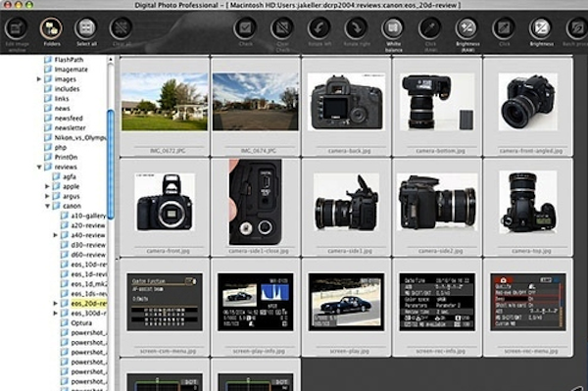The width and height of the screenshot is (588, 391).
Task: Click the Clear Check toolbar icon
Action: [x=282, y=28]
